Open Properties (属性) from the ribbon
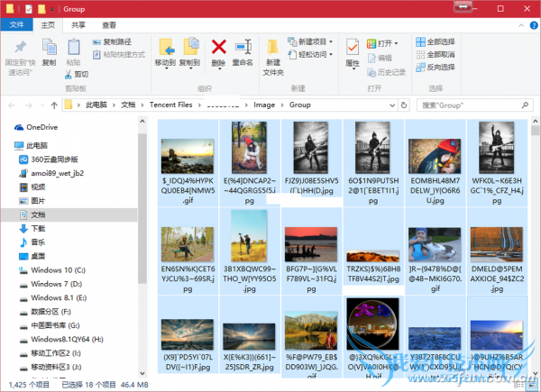This screenshot has width=541, height=392. [353, 50]
